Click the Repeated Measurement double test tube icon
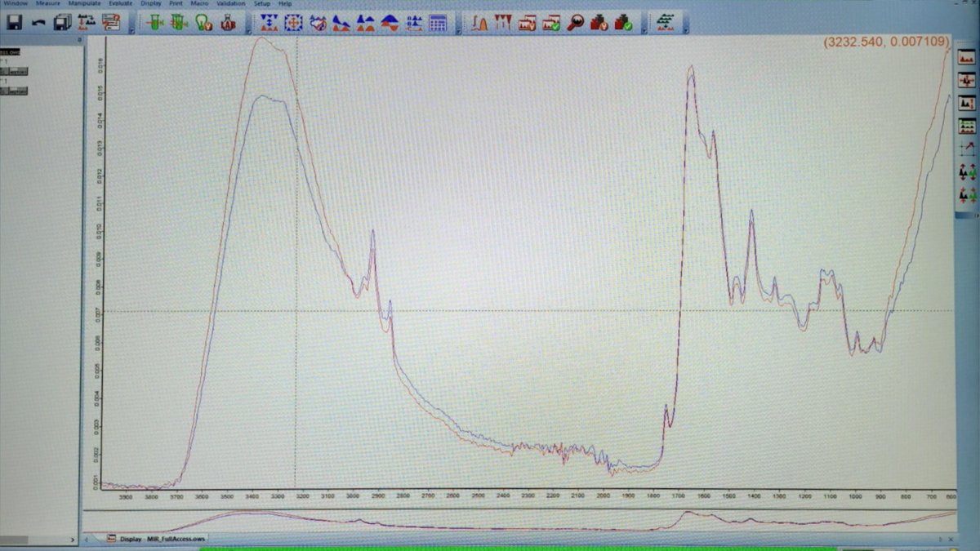The width and height of the screenshot is (980, 551). coord(178,23)
